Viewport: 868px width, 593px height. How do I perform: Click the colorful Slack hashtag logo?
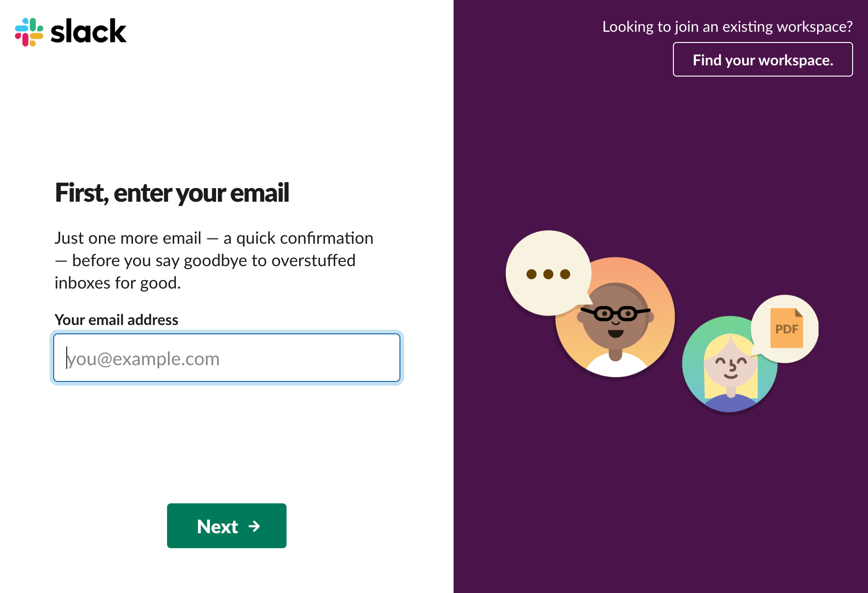(x=29, y=32)
